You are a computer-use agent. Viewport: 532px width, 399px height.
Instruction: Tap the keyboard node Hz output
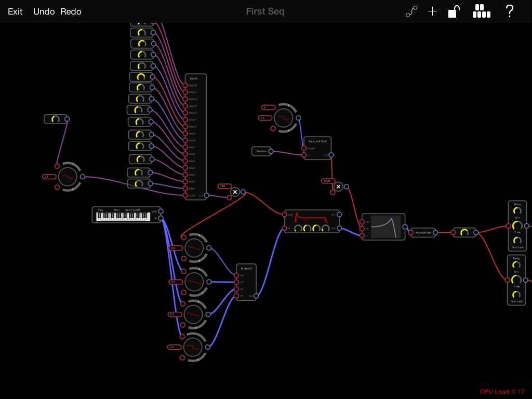(x=161, y=218)
